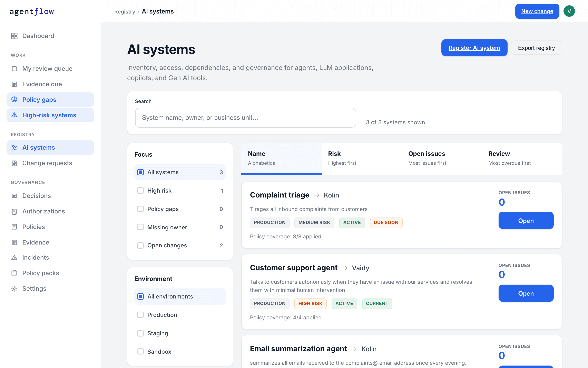Open Settings in sidebar

click(x=50, y=289)
